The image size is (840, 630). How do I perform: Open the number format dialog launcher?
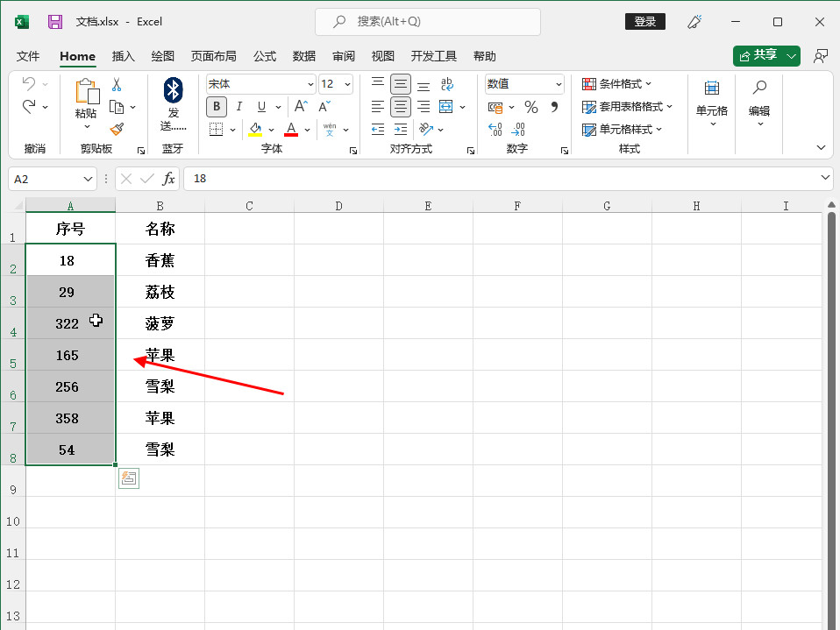pos(564,151)
